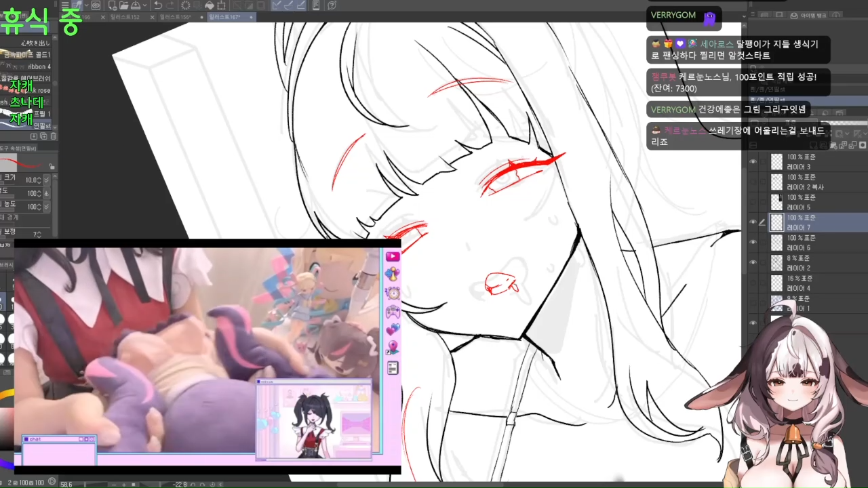Screen dimensions: 868x488
Task: Click the brush size stepper arrows beside 10.0
Action: click(39, 180)
